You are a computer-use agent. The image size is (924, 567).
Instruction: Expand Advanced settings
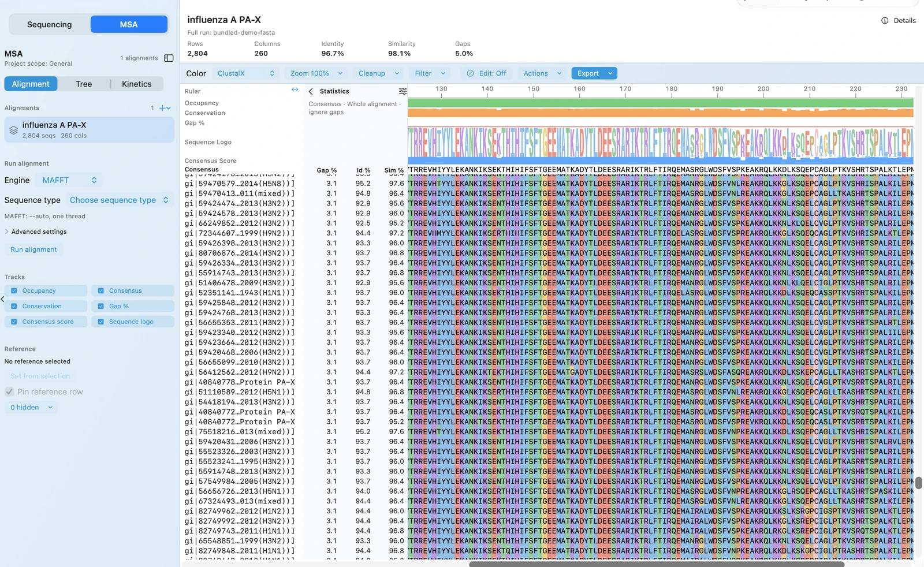(36, 232)
